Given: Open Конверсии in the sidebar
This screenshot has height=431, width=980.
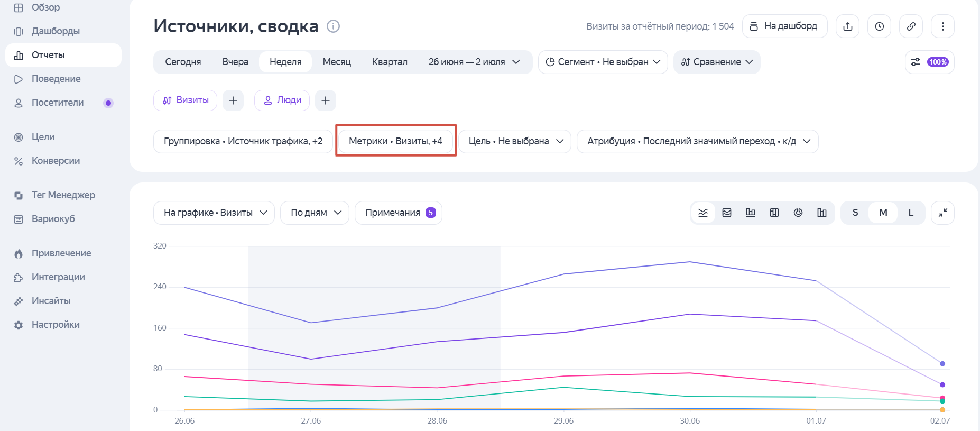Looking at the screenshot, I should (x=56, y=161).
